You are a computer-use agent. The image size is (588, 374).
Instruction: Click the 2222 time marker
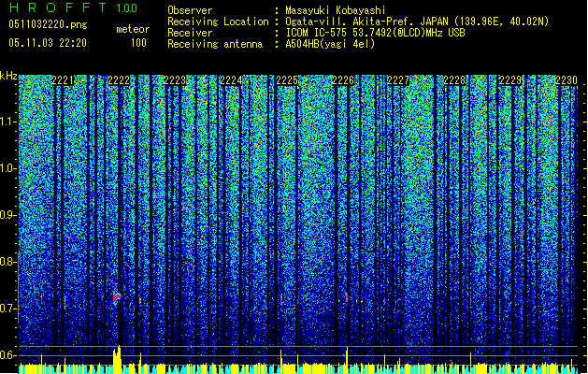pyautogui.click(x=119, y=80)
